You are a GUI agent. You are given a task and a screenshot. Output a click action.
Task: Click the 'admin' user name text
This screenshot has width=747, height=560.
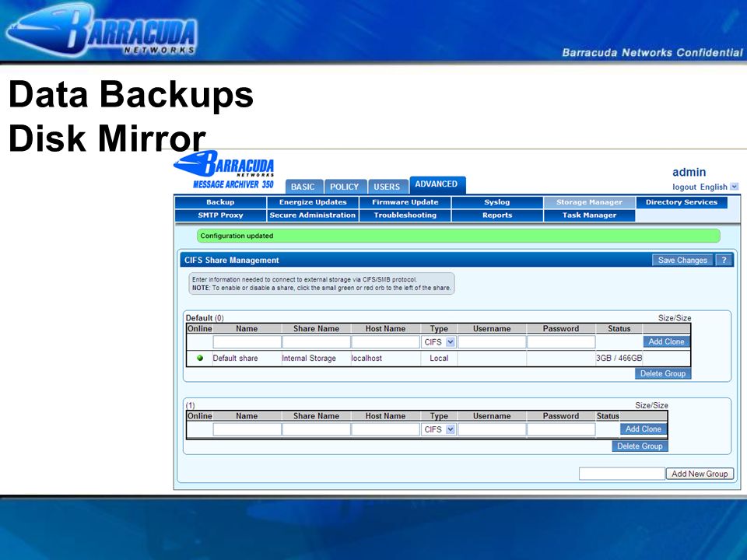689,172
